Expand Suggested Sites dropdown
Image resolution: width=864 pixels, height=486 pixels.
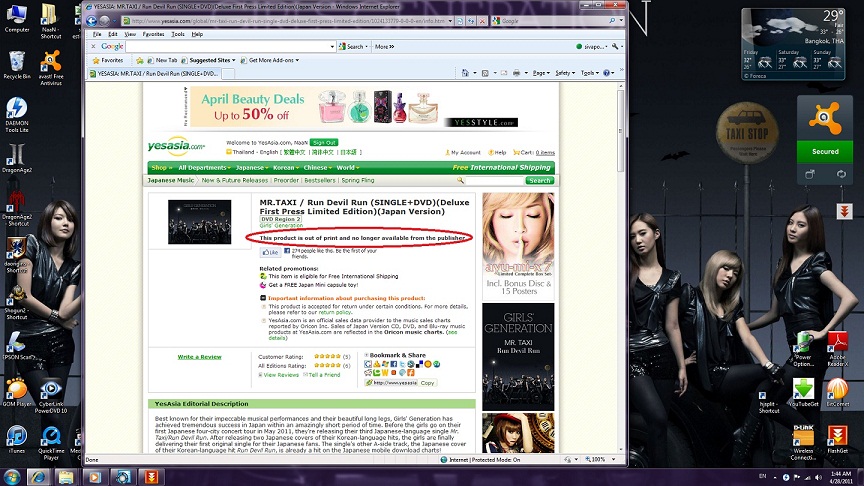click(x=234, y=61)
